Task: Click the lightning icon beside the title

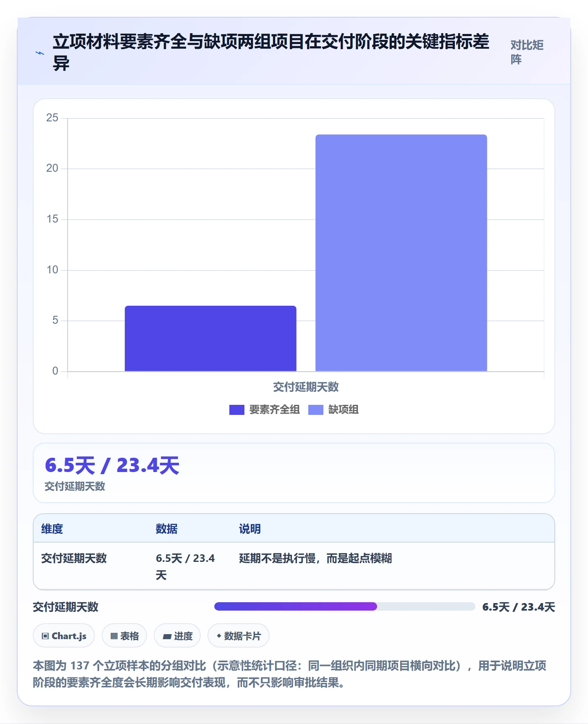Action: pyautogui.click(x=40, y=53)
